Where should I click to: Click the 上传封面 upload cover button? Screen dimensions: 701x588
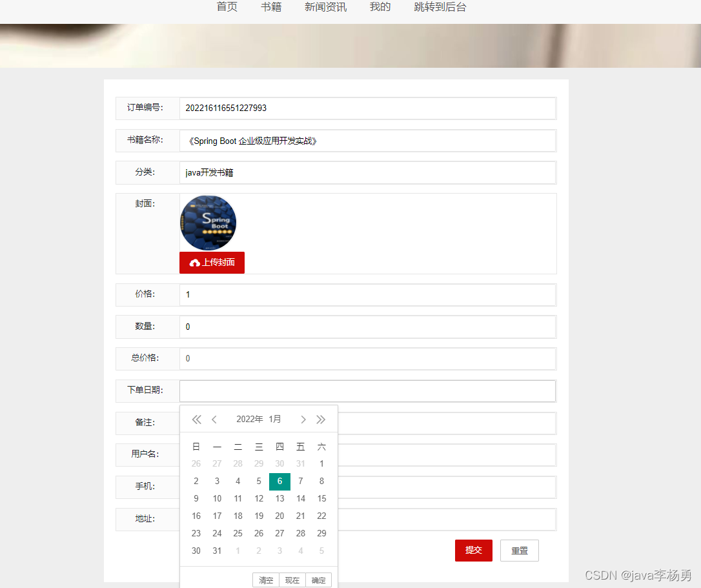(x=212, y=263)
